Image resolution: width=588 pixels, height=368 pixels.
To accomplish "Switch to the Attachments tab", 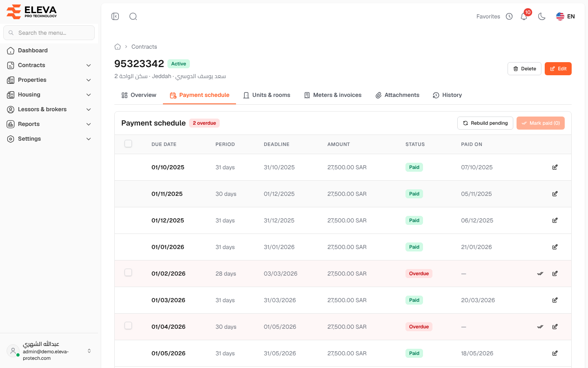I will click(x=397, y=95).
